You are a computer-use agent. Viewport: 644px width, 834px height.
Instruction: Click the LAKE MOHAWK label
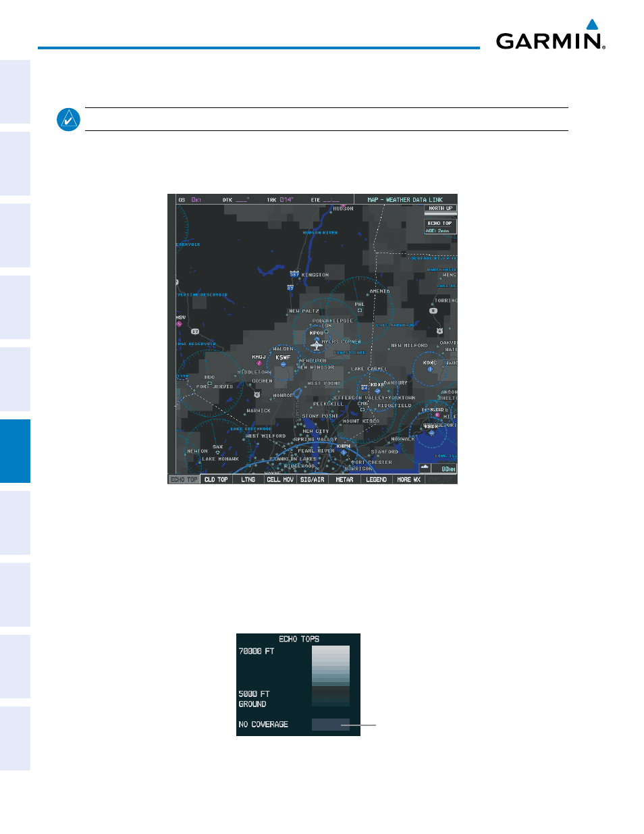pos(221,459)
